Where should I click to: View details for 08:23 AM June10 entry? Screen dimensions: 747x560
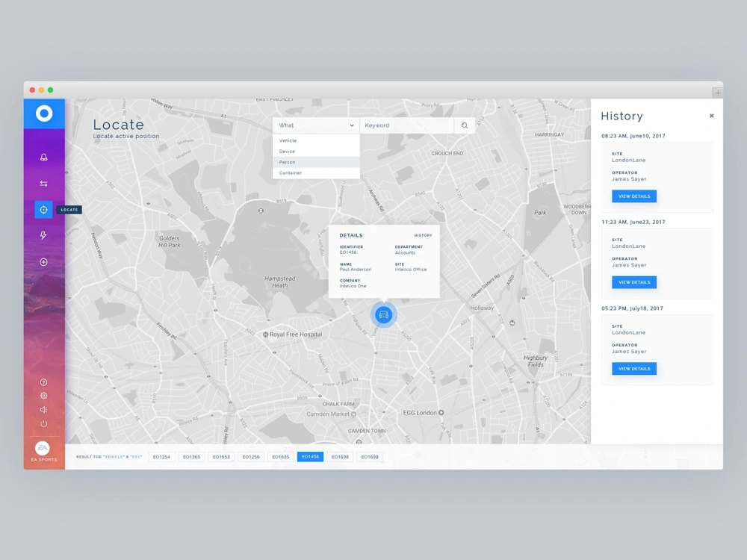(x=634, y=196)
